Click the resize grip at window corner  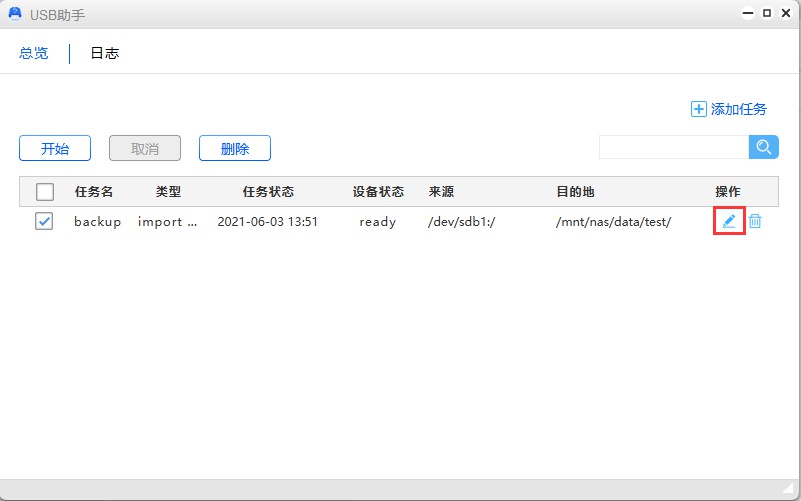[x=789, y=489]
